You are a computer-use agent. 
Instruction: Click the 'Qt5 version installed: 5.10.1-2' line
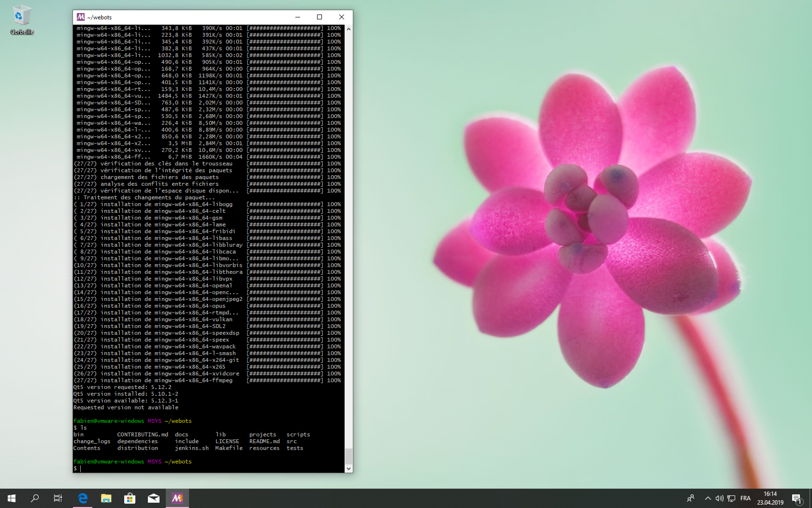pos(126,394)
